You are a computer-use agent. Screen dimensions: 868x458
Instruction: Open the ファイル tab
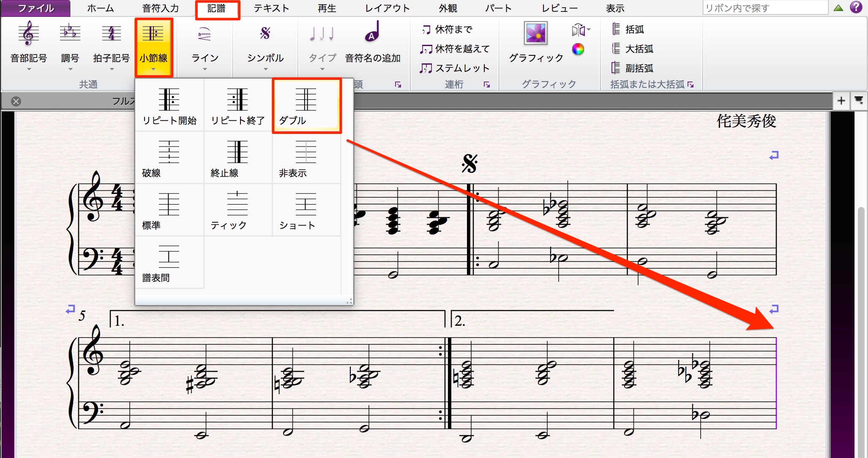pyautogui.click(x=35, y=8)
